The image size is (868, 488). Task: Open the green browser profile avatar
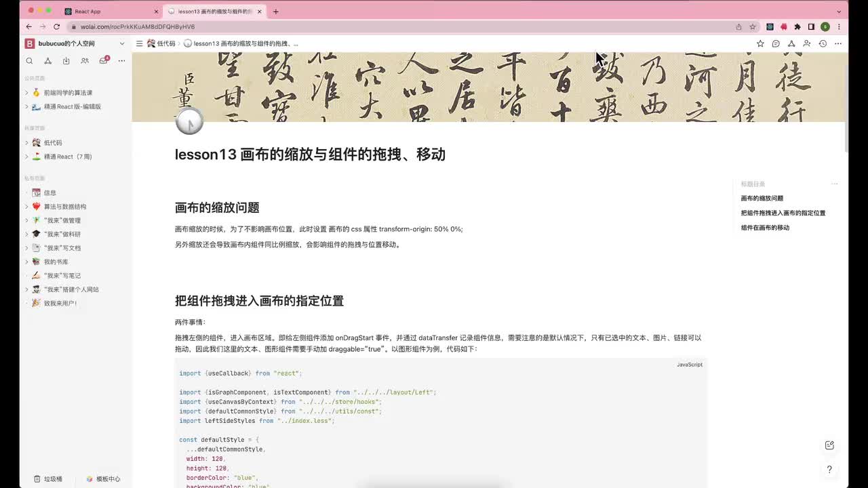point(825,26)
